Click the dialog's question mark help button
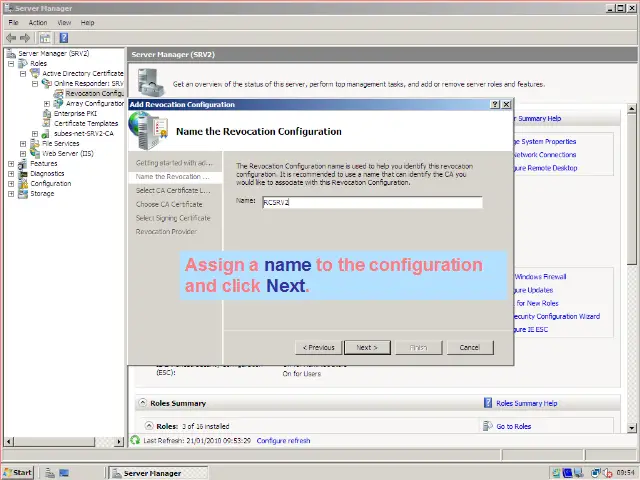Image resolution: width=640 pixels, height=480 pixels. pyautogui.click(x=495, y=104)
